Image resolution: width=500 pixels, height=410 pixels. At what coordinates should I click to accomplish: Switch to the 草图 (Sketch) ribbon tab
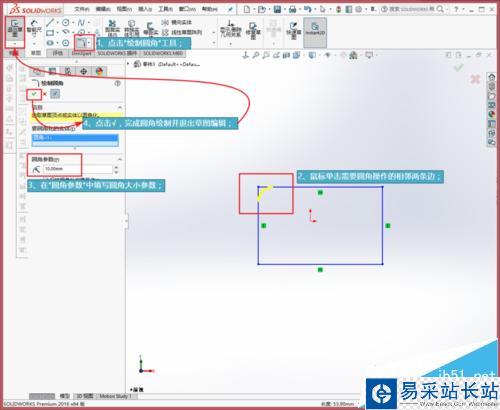point(36,53)
